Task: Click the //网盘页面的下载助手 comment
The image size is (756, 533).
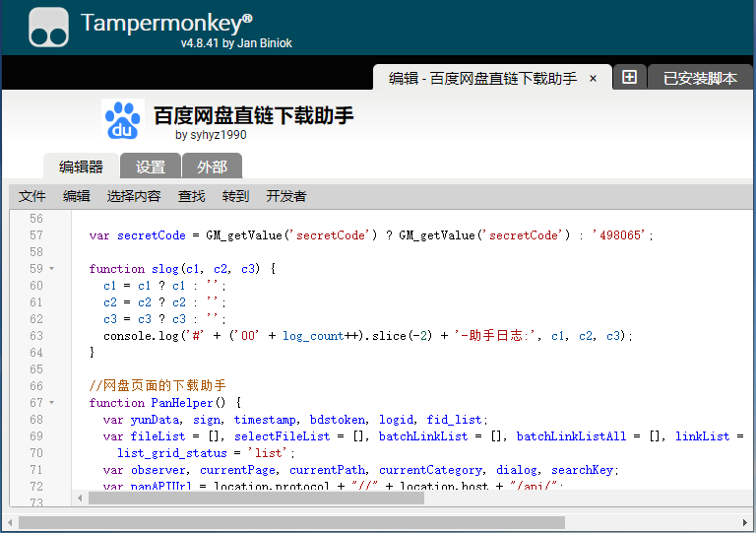Action: point(157,386)
